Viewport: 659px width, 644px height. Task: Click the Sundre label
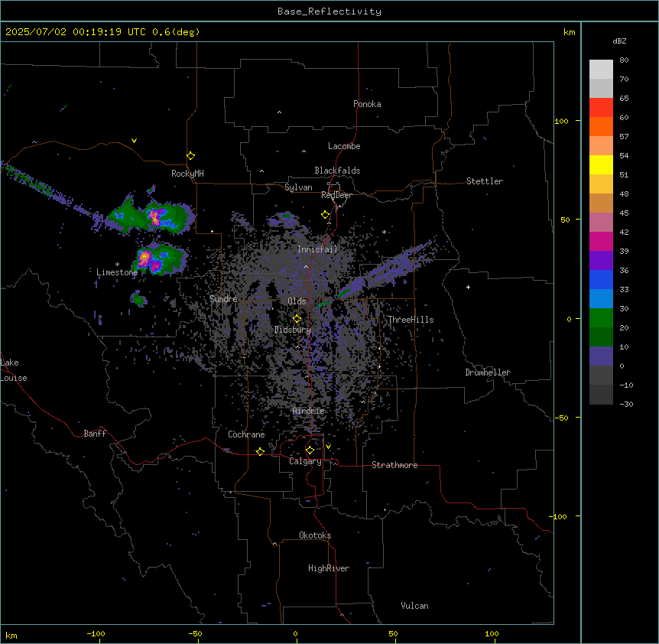(x=223, y=299)
